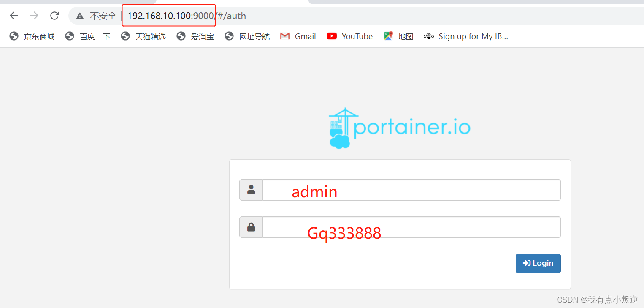
Task: Reload the page with the refresh icon
Action: point(54,16)
